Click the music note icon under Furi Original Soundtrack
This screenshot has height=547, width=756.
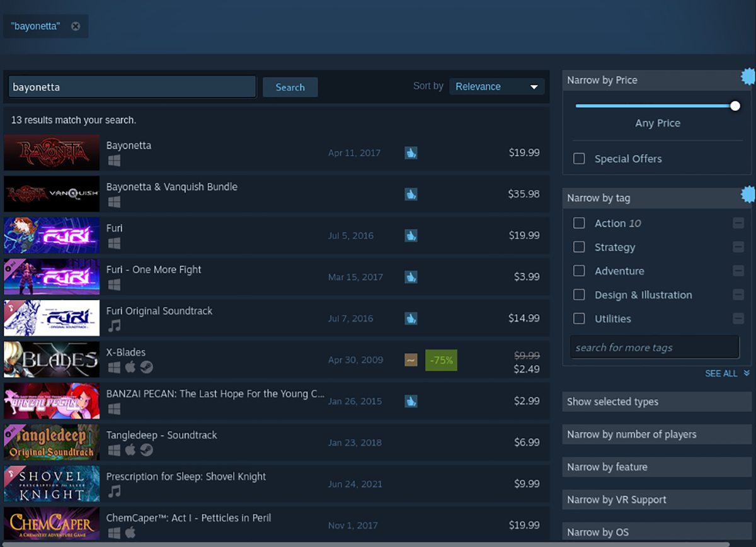(x=114, y=326)
